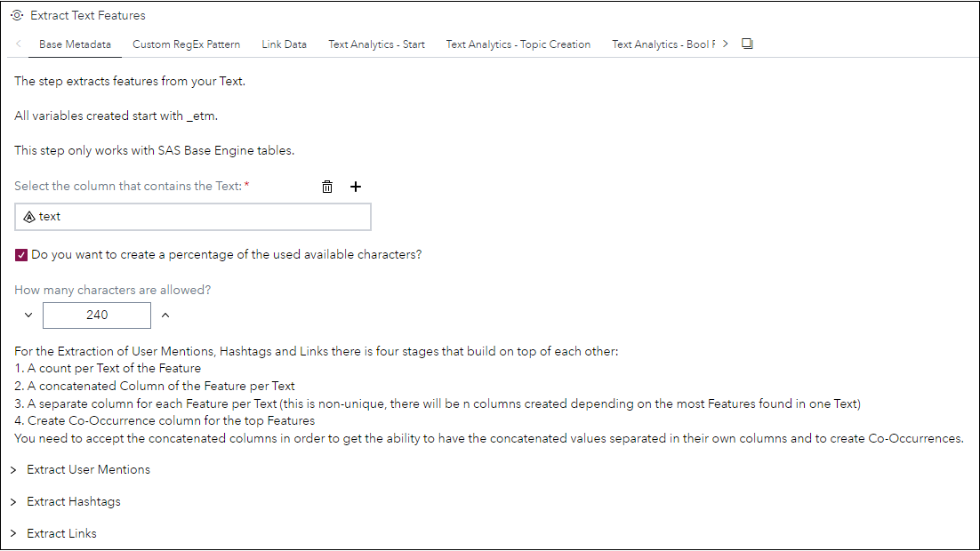Click 'Select the column that contains the Text' label
This screenshot has width=980, height=551.
pos(127,186)
